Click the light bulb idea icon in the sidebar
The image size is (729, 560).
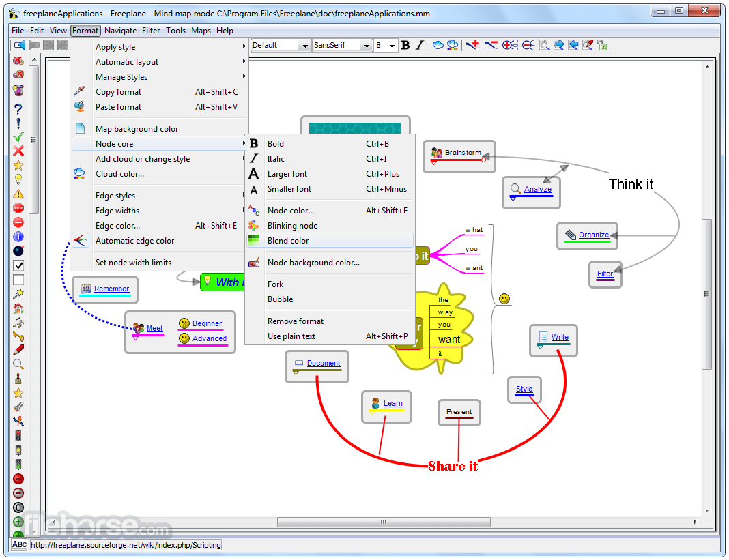coord(18,179)
